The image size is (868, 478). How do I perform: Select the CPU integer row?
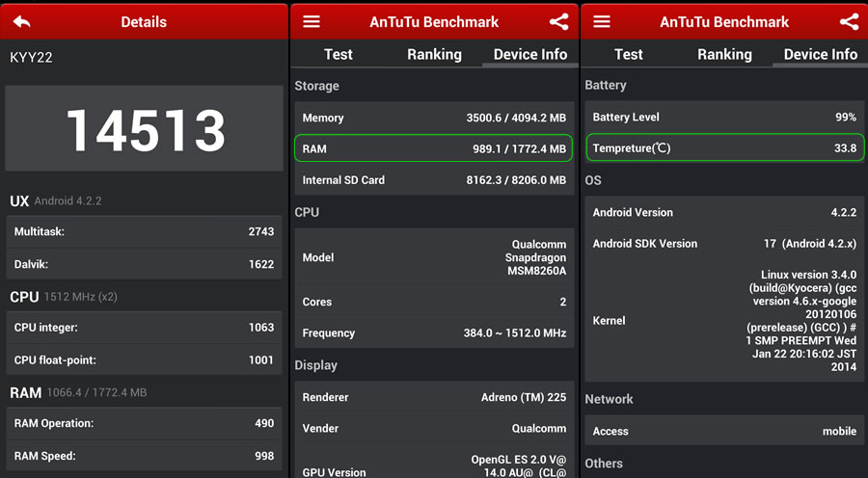(x=144, y=328)
